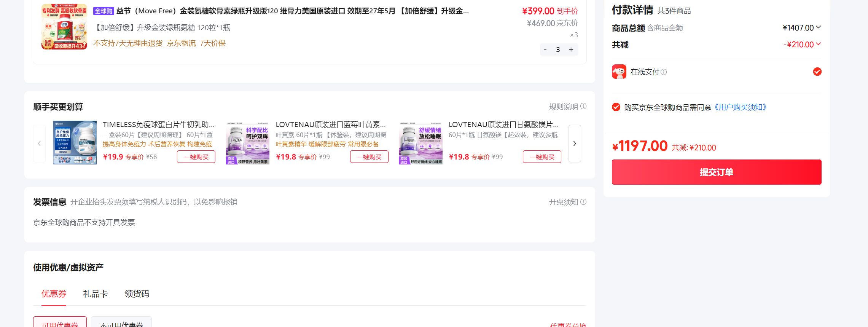The image size is (868, 327).
Task: Open the Move Free product thumbnail
Action: tap(64, 27)
